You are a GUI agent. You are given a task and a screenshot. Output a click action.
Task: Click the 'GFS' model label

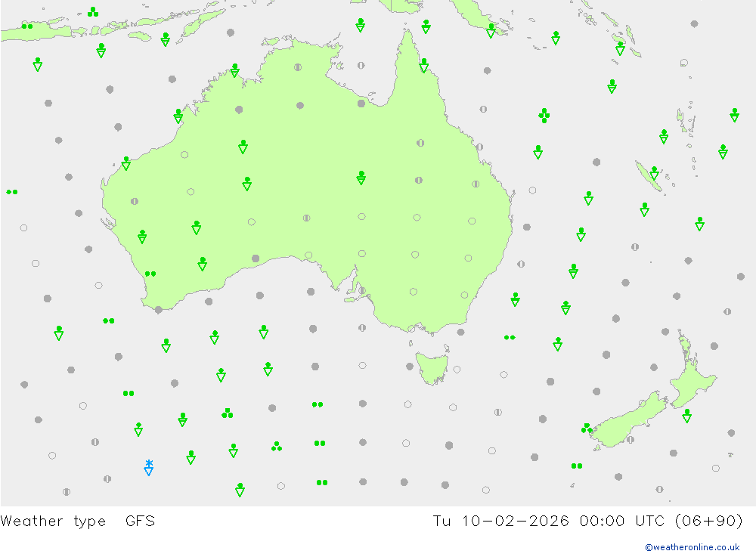point(141,521)
